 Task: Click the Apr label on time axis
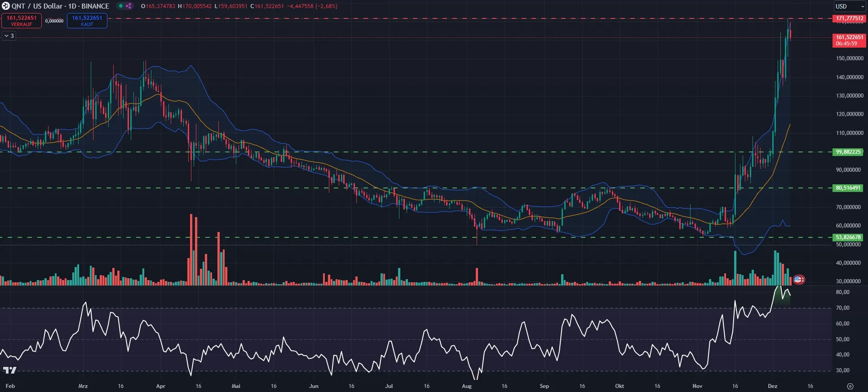[161, 386]
